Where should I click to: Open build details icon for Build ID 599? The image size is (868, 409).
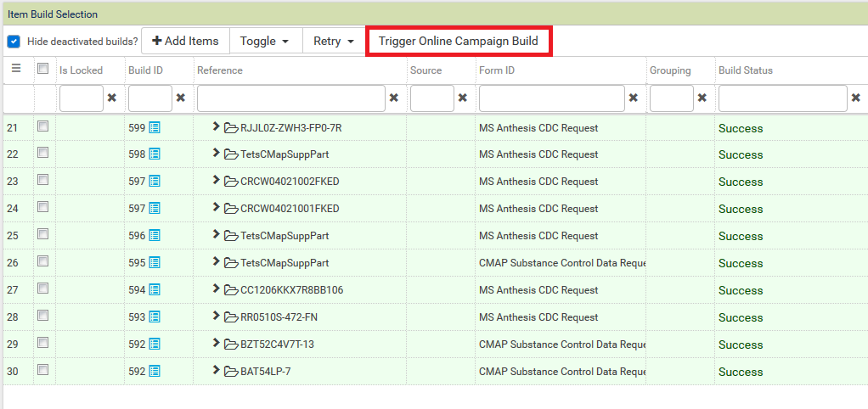[x=155, y=127]
